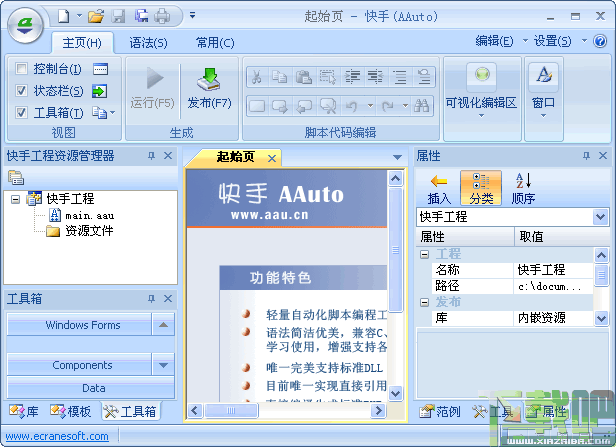Click the find binoculars icon
This screenshot has width=616, height=447.
coord(421,106)
